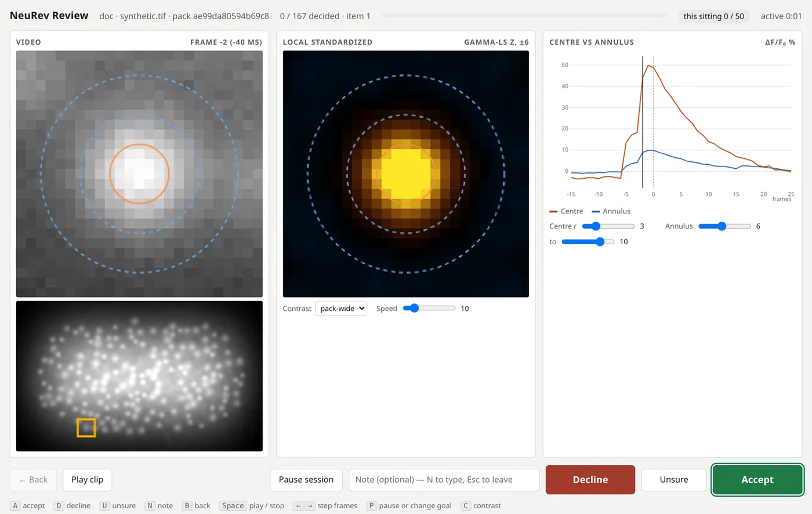Click the 'LOCAL STANDARDIZED' heading
Image resolution: width=812 pixels, height=514 pixels.
[328, 42]
